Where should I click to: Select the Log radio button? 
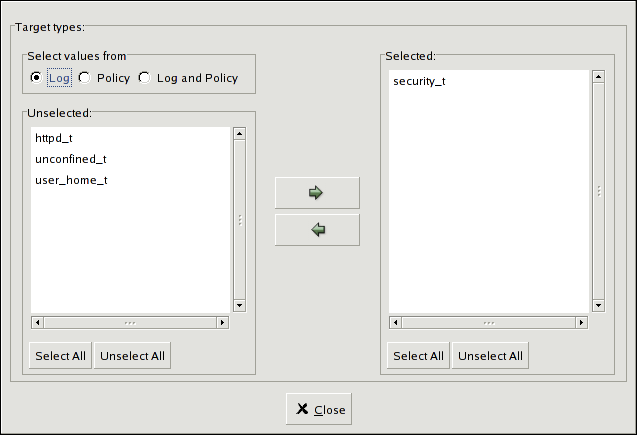tap(37, 78)
